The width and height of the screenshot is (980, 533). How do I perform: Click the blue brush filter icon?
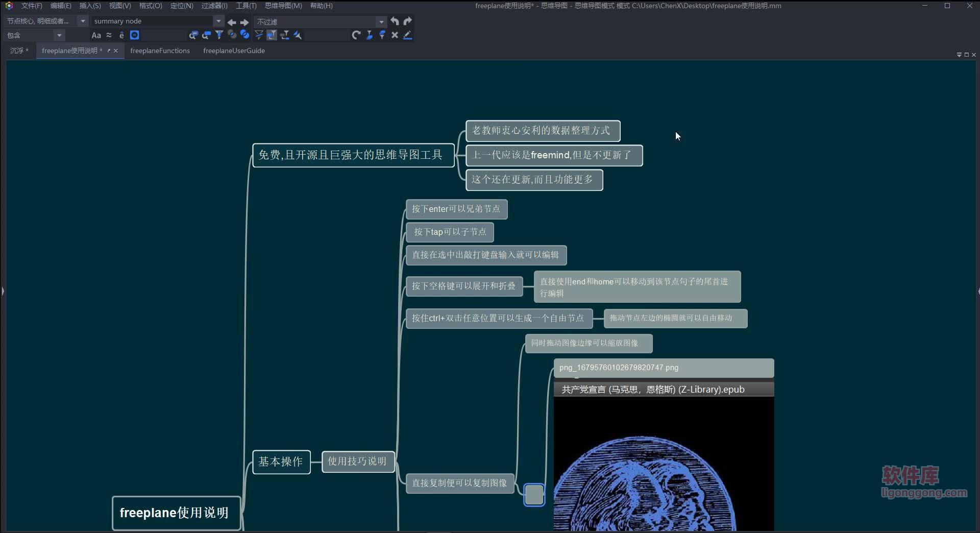click(x=382, y=35)
